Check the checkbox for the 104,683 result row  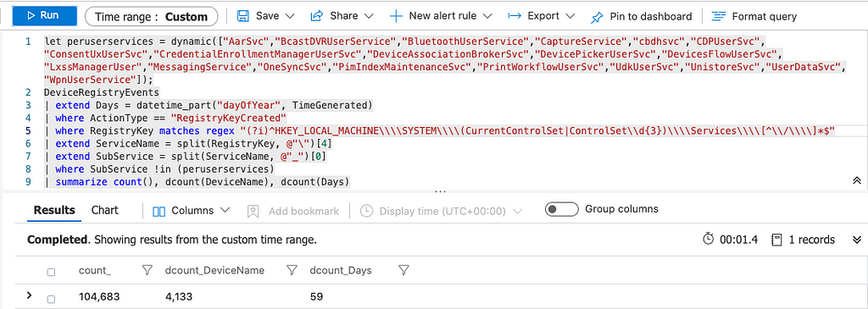51,299
